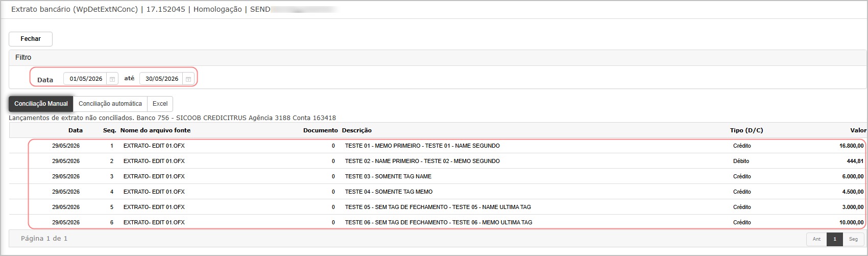
Task: Click Nome do arquivo fonte header
Action: coord(155,130)
